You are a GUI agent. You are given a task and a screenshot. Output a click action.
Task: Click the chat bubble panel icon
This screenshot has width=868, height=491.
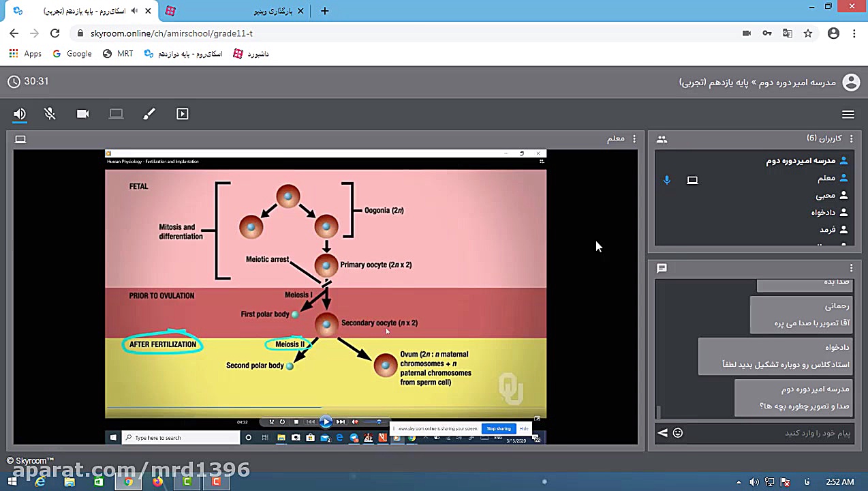[662, 268]
